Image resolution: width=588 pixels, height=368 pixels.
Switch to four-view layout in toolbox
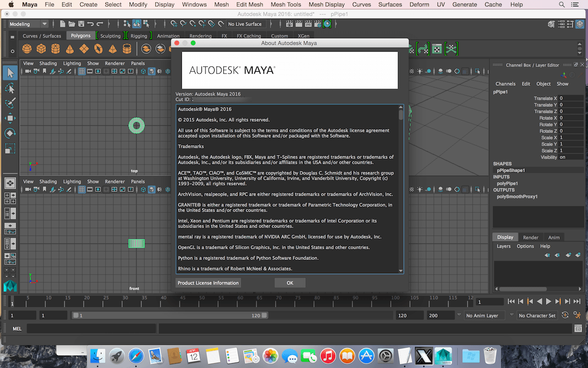pyautogui.click(x=10, y=198)
